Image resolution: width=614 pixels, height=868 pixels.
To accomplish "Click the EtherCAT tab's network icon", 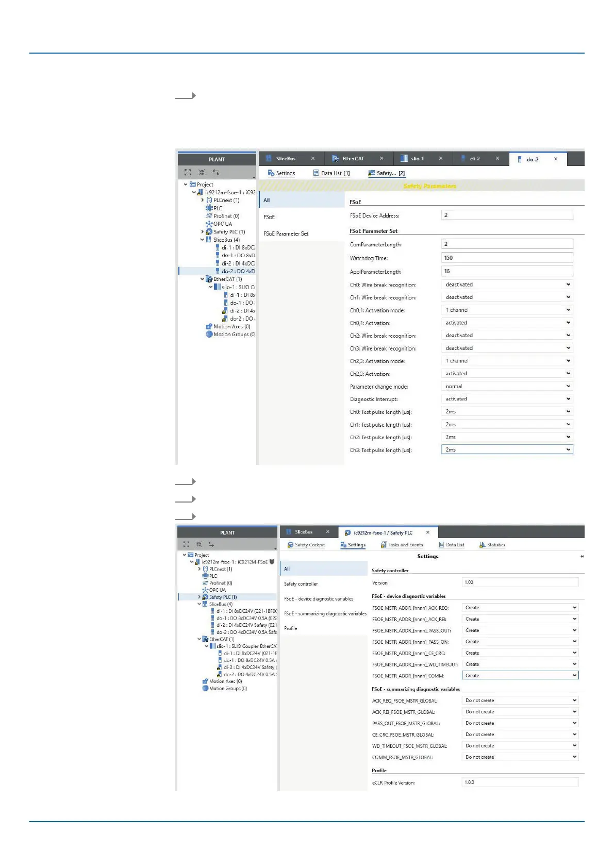I will (336, 159).
